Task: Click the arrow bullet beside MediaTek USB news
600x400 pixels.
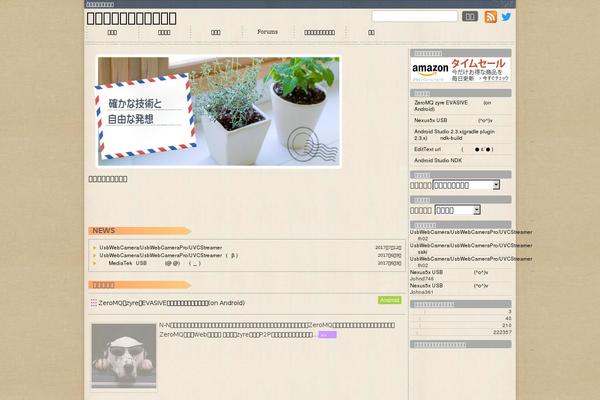Action: pos(95,263)
